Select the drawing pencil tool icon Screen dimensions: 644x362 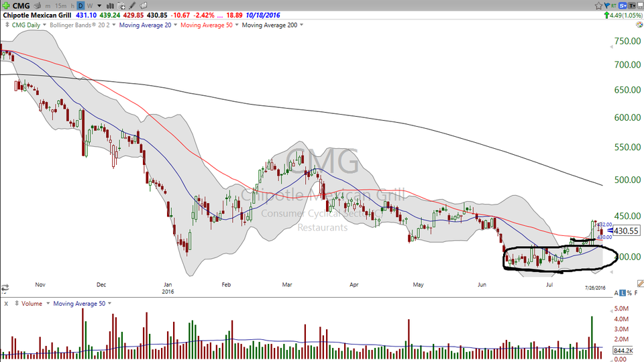pyautogui.click(x=132, y=6)
